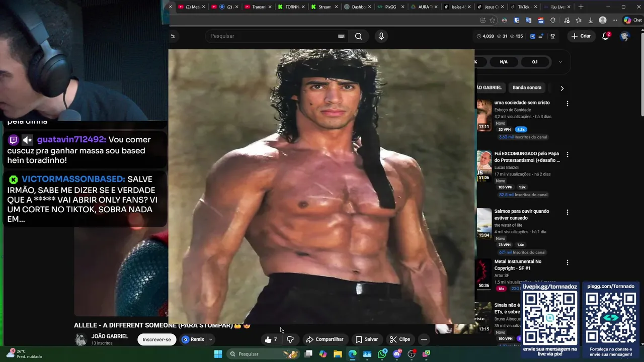The image size is (644, 362).
Task: Open JOÃO GABRIEL channel avatar
Action: pos(80,339)
